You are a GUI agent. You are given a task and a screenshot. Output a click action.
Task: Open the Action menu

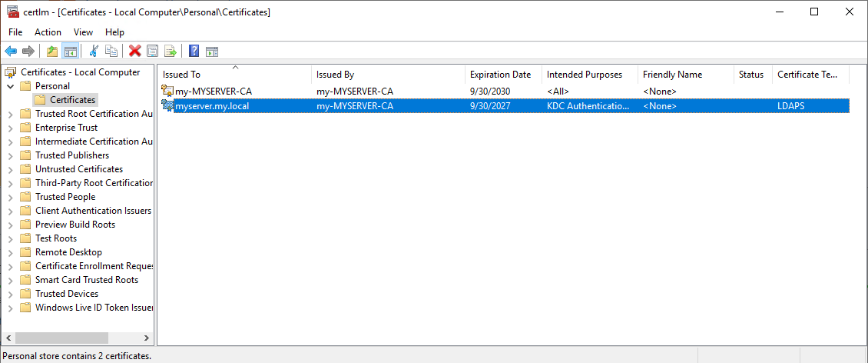tap(48, 32)
